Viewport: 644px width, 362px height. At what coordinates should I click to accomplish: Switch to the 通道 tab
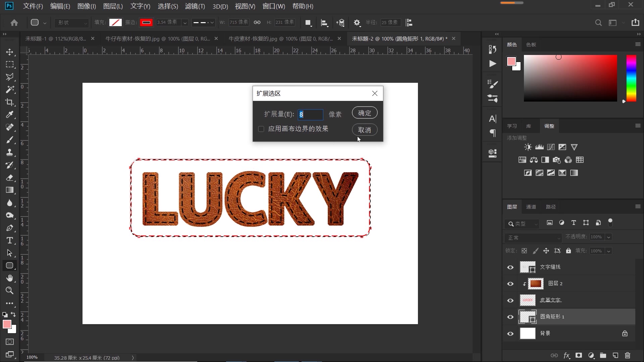tap(531, 207)
